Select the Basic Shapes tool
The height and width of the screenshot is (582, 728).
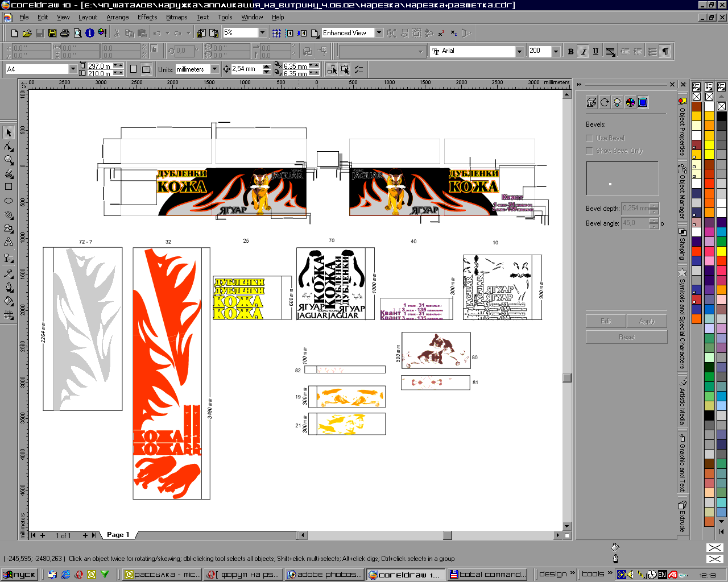pyautogui.click(x=9, y=228)
